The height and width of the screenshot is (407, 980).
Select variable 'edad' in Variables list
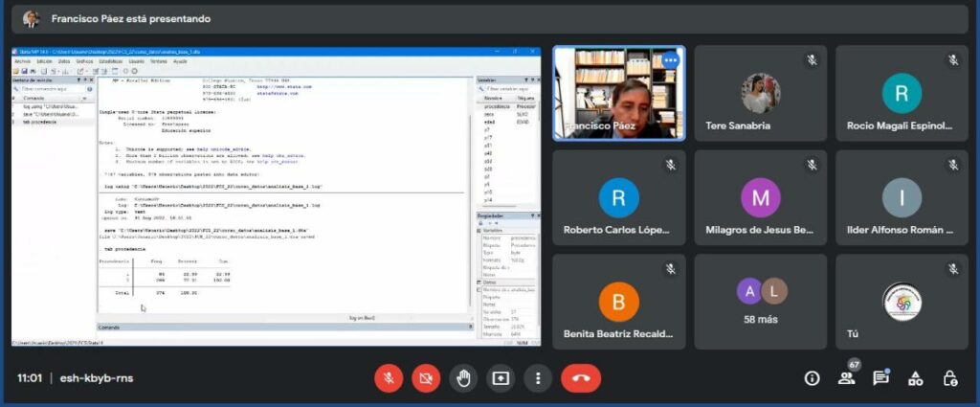click(507, 122)
